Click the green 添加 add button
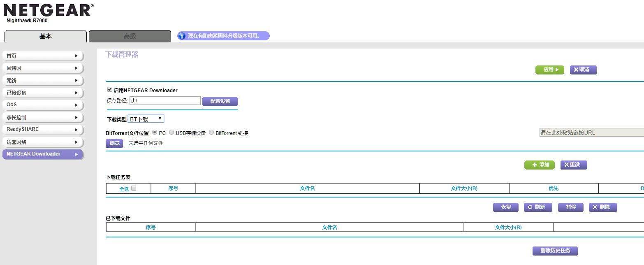 click(540, 165)
